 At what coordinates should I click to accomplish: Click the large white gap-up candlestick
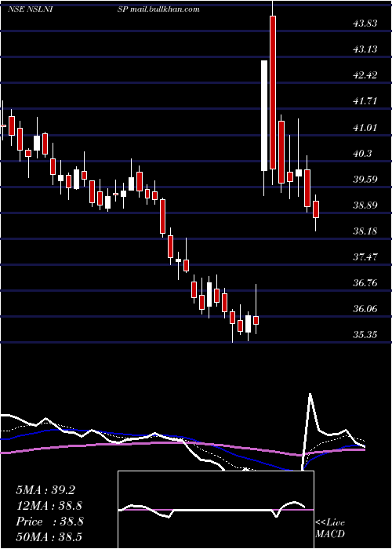click(x=264, y=115)
